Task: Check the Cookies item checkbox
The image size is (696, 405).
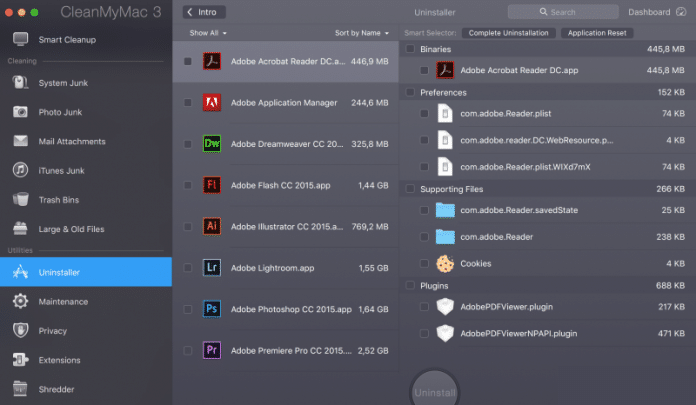Action: tap(424, 263)
